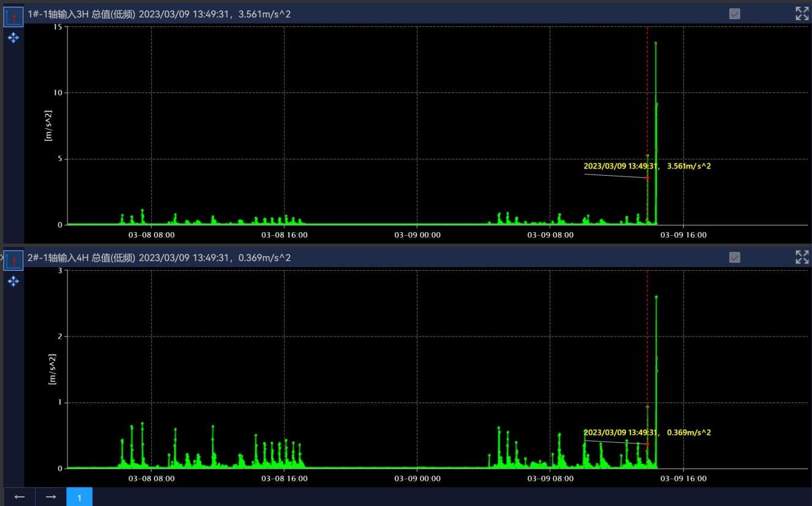Select the cursor tool in the 2# chart
This screenshot has width=812, height=506.
coord(13,259)
